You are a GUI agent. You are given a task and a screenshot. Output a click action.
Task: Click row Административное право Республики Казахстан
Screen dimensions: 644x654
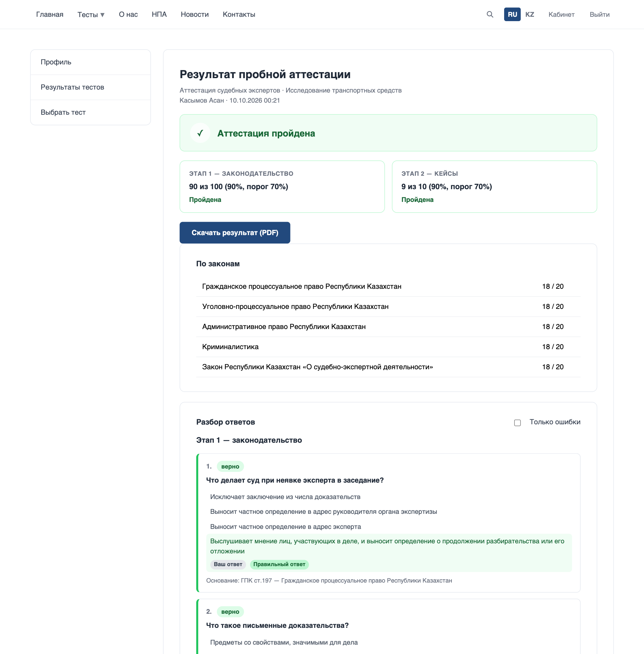pyautogui.click(x=388, y=327)
